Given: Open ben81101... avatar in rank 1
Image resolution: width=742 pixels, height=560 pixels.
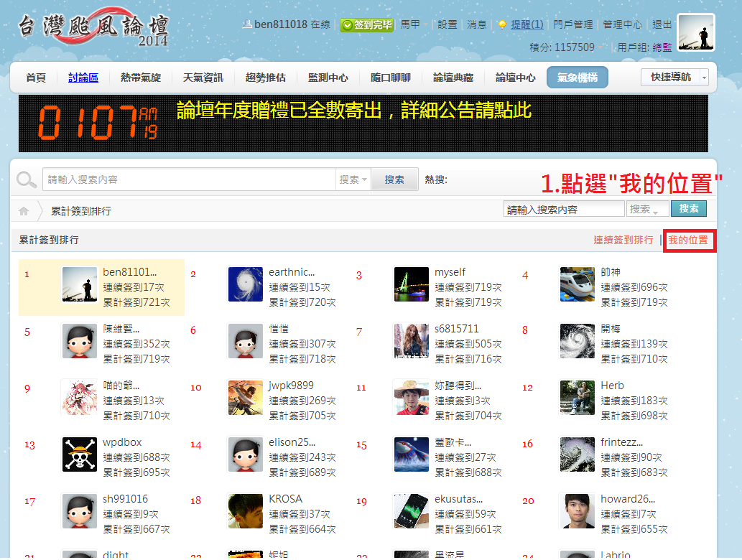Looking at the screenshot, I should click(80, 284).
